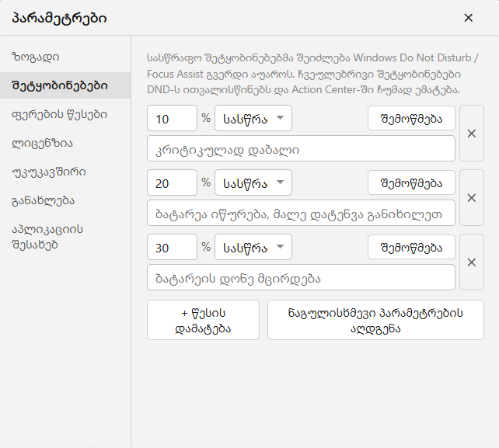
Task: Delete the 20% notification rule
Action: pos(472,198)
